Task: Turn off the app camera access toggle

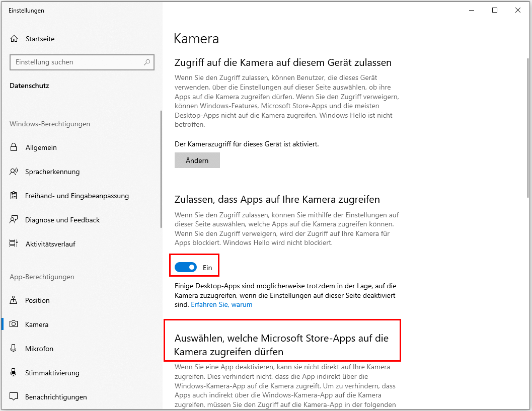Action: point(185,268)
